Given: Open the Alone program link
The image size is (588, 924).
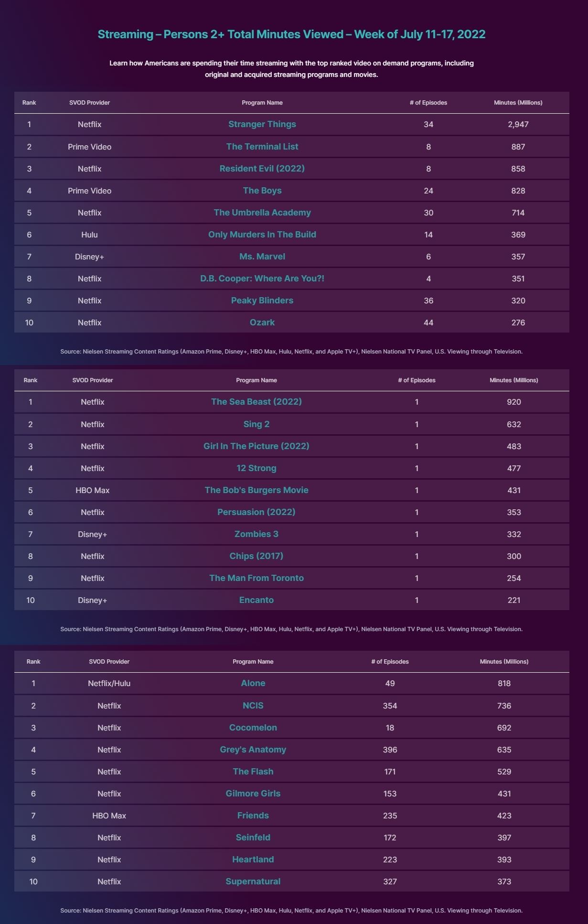Looking at the screenshot, I should click(x=253, y=683).
